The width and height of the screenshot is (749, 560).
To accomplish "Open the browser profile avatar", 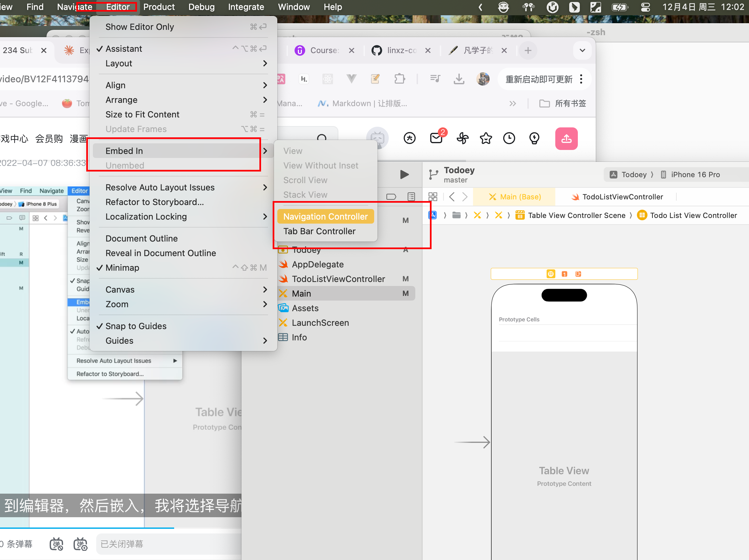I will pyautogui.click(x=483, y=79).
